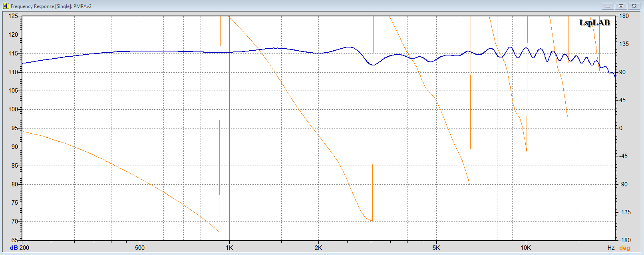The height and width of the screenshot is (255, 644).
Task: Click the '120' dB axis value
Action: tap(13, 35)
